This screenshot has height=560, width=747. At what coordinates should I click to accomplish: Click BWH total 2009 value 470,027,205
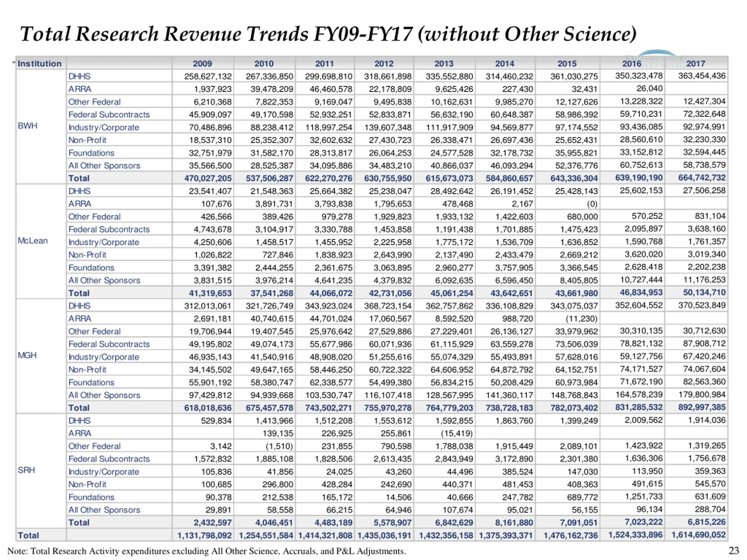pyautogui.click(x=208, y=178)
